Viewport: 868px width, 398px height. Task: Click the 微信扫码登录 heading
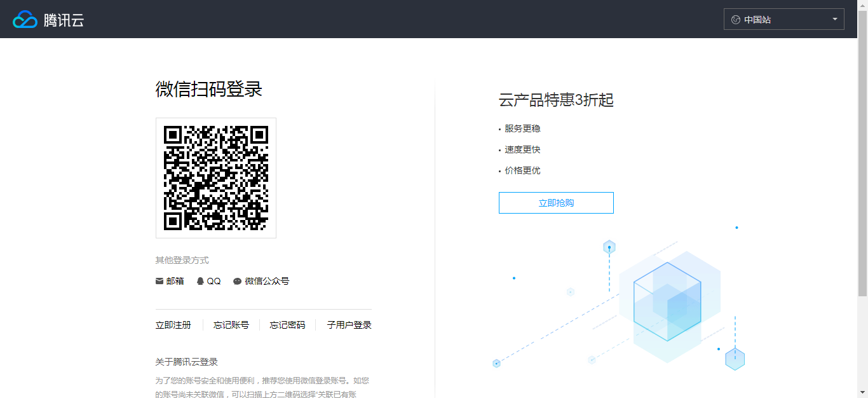click(209, 89)
